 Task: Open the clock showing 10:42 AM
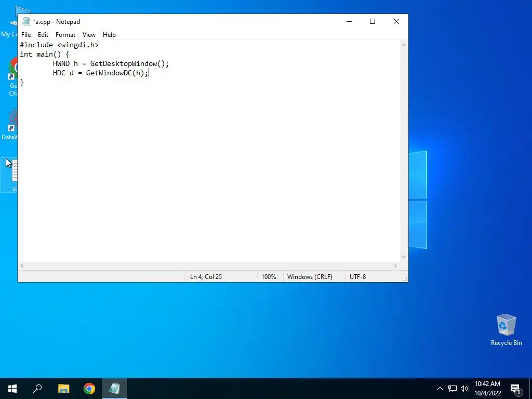click(487, 389)
